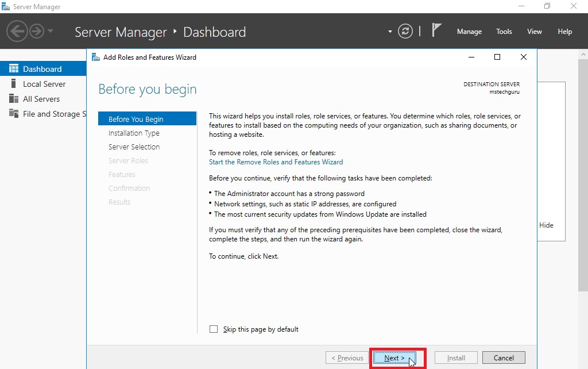This screenshot has height=369, width=588.
Task: Go to Local Server page
Action: pyautogui.click(x=43, y=84)
